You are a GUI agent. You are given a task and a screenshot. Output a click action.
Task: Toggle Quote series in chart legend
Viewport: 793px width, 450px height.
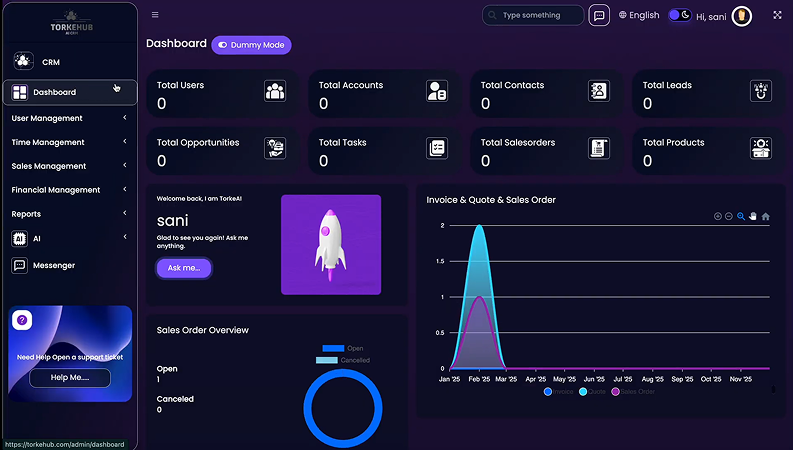(592, 391)
